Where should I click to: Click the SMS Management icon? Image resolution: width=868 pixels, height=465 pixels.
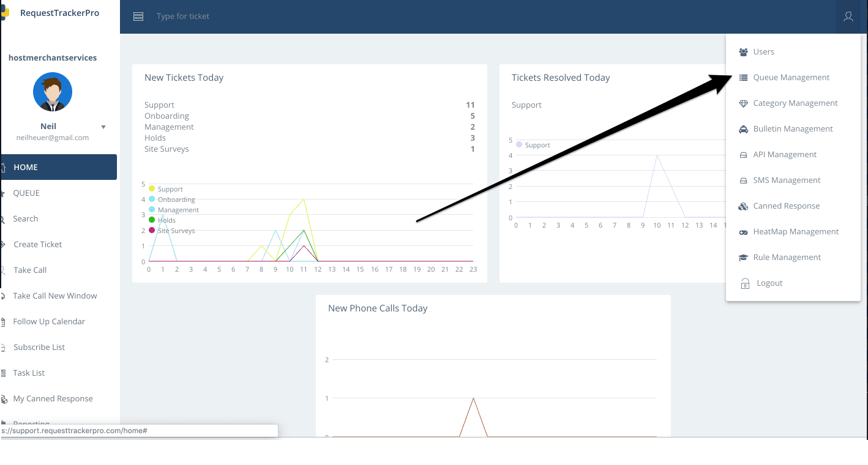pyautogui.click(x=743, y=180)
